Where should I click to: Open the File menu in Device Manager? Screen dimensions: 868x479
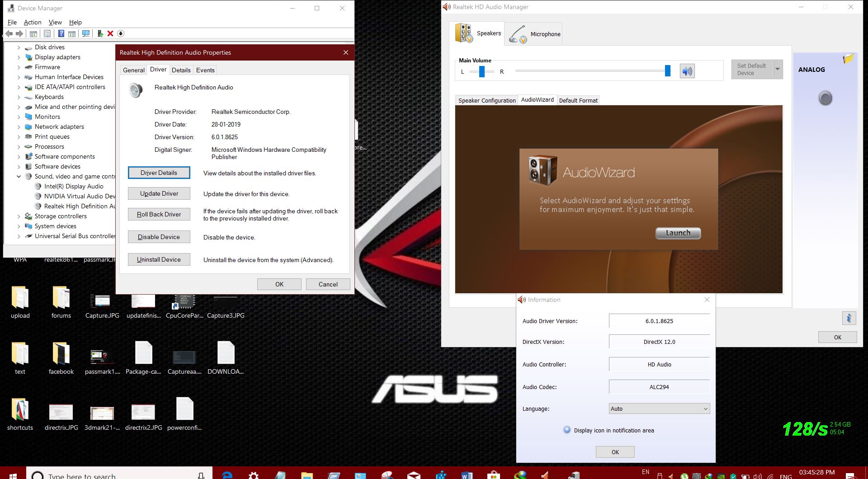coord(12,22)
